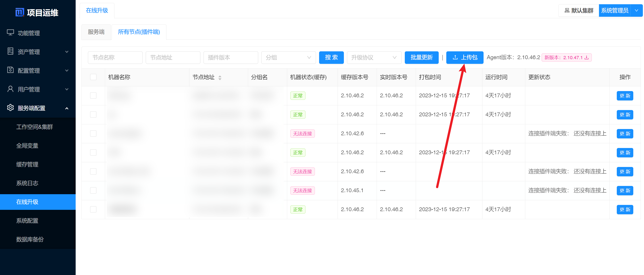Image resolution: width=644 pixels, height=275 pixels.
Task: Toggle the select-all header checkbox
Action: click(93, 77)
